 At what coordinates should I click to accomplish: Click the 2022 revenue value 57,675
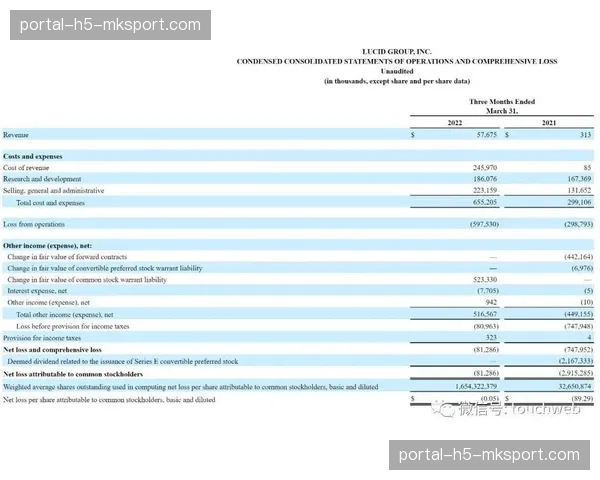pos(486,134)
